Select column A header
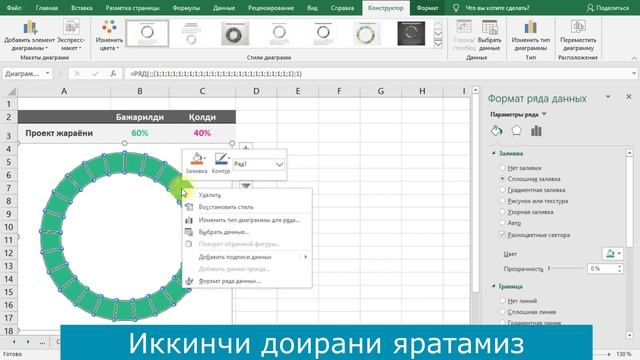 (64, 91)
